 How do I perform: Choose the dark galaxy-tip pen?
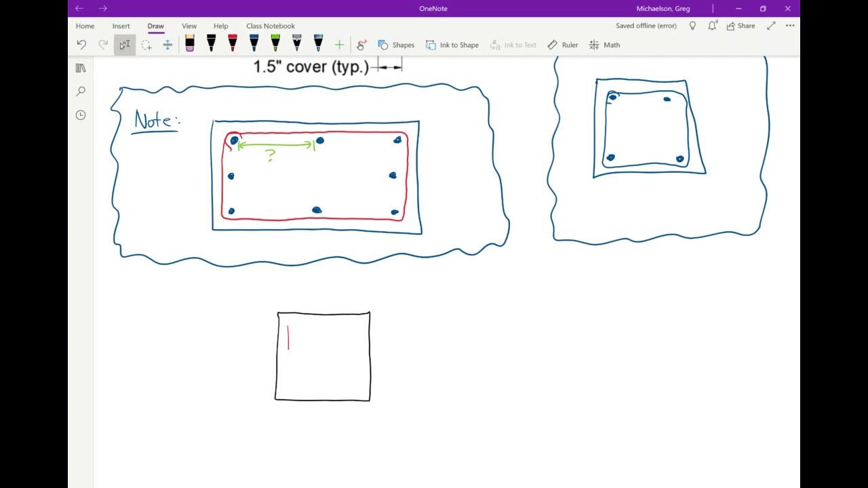coord(318,44)
